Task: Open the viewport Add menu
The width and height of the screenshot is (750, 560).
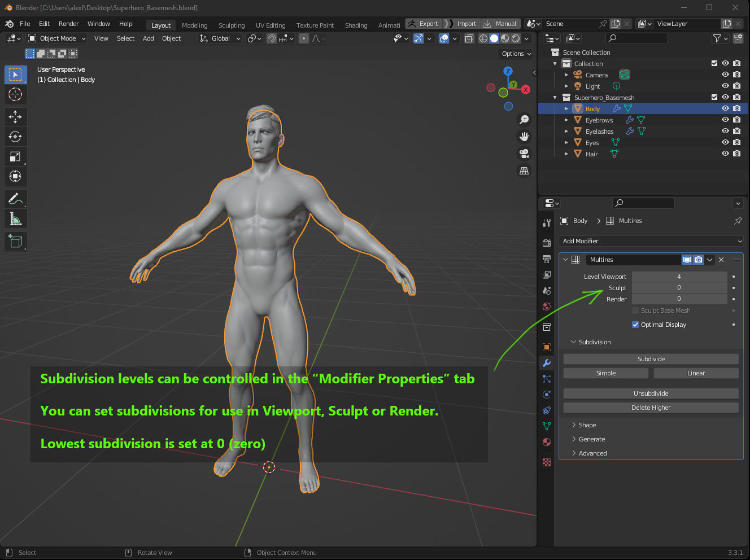Action: coord(149,38)
